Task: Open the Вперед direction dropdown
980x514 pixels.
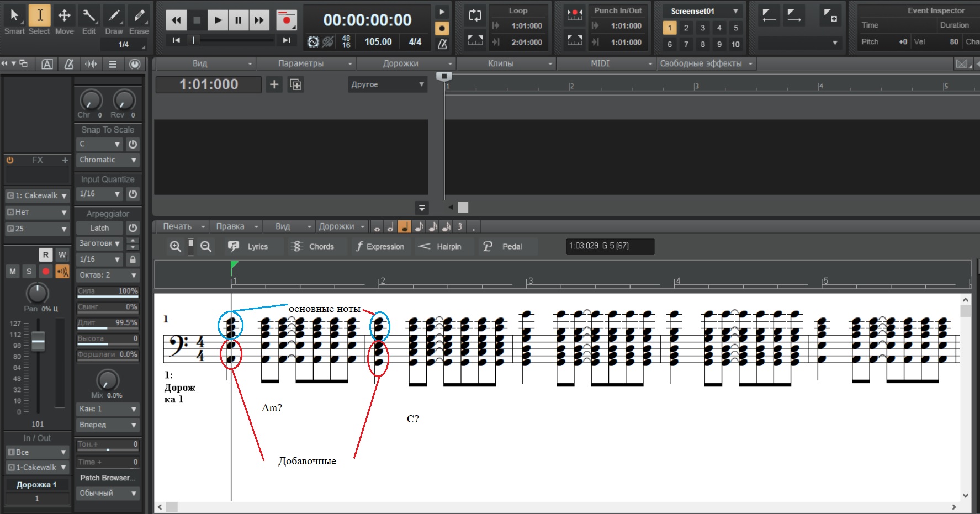Action: coord(108,425)
